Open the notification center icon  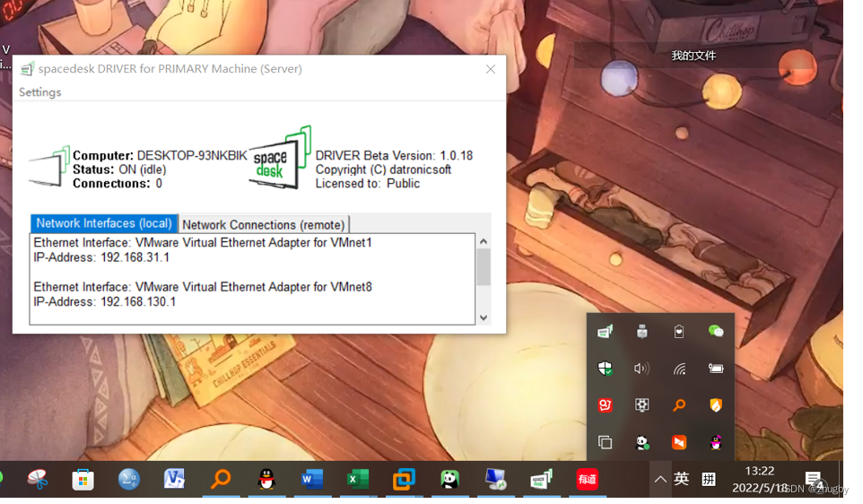pos(814,480)
